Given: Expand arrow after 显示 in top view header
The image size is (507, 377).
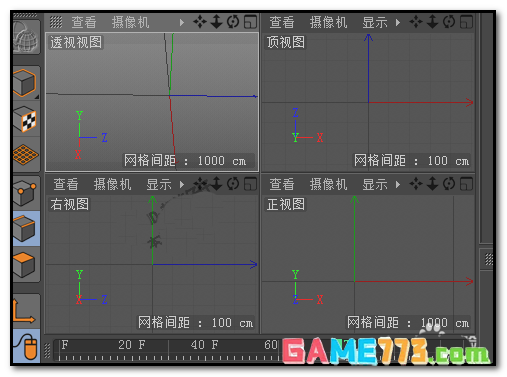Looking at the screenshot, I should [398, 22].
